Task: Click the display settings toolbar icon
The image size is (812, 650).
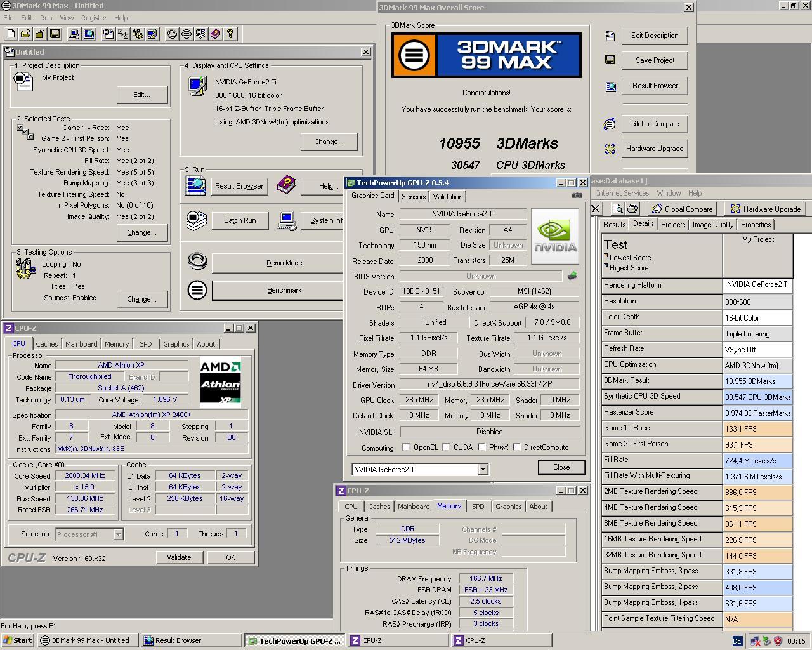Action: tap(152, 34)
